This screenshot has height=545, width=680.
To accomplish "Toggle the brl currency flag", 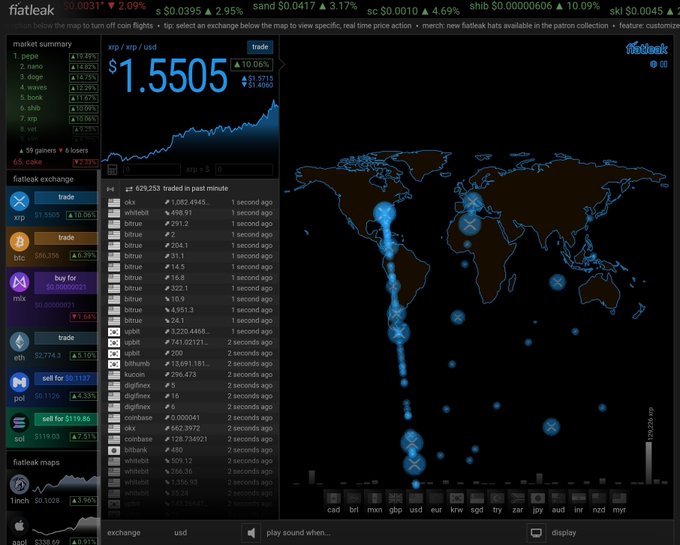I will click(x=354, y=498).
